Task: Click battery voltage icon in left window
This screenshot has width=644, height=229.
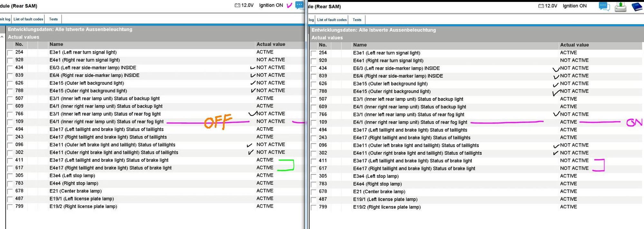Action: coord(237,5)
